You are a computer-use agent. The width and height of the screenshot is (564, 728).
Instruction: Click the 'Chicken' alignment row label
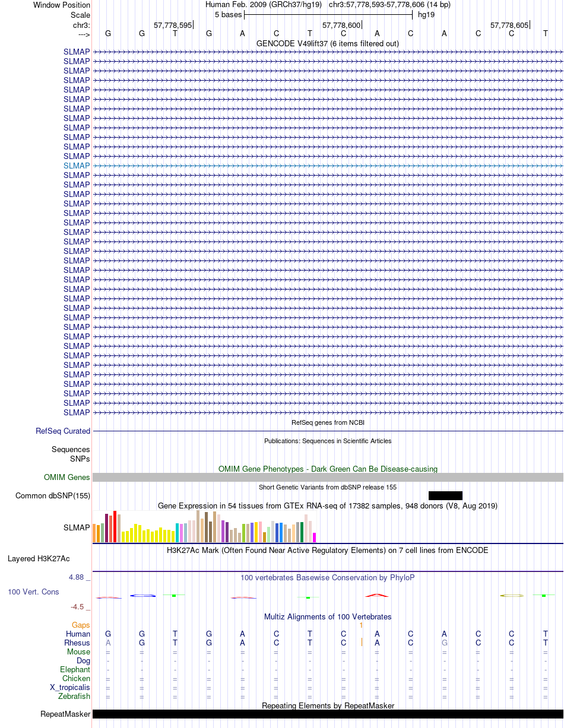(76, 678)
